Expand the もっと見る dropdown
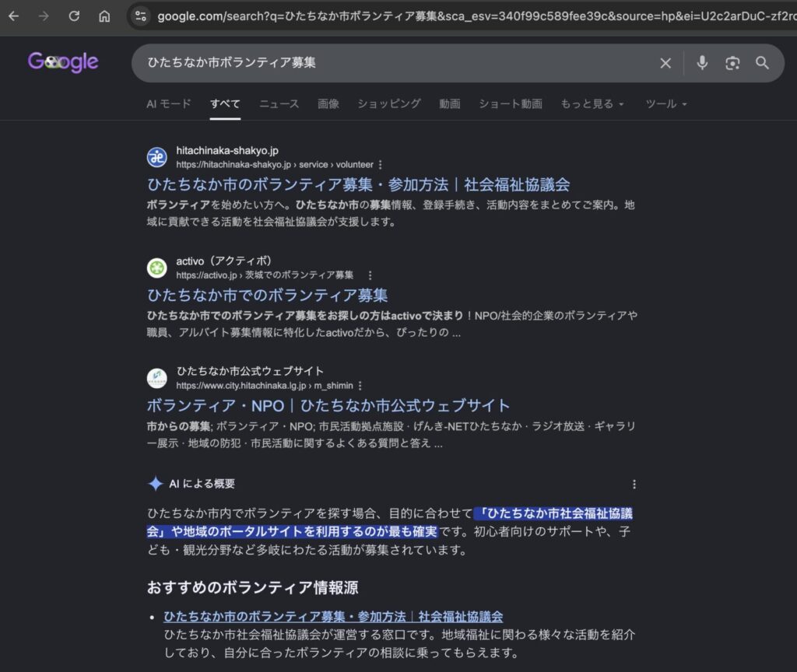797x672 pixels. [x=592, y=103]
